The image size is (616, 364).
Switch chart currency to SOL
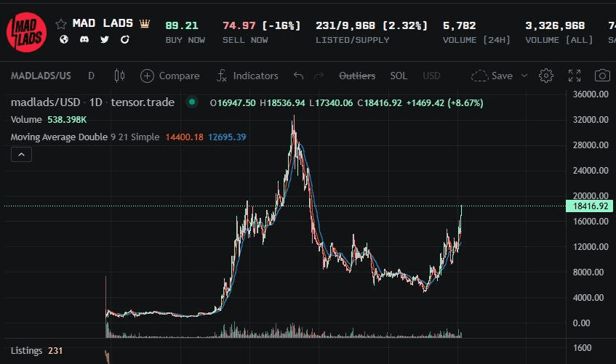(399, 76)
